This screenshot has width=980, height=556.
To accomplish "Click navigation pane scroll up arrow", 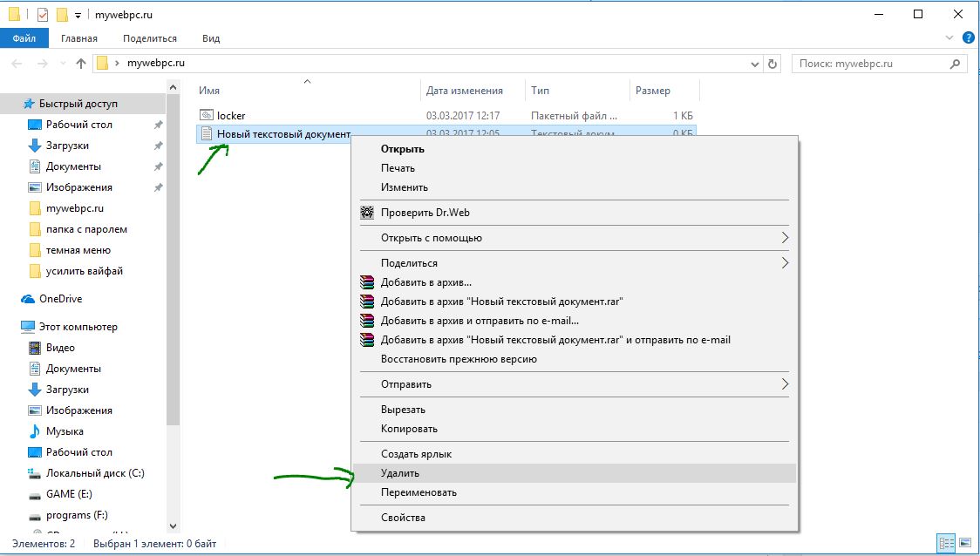I will (174, 87).
